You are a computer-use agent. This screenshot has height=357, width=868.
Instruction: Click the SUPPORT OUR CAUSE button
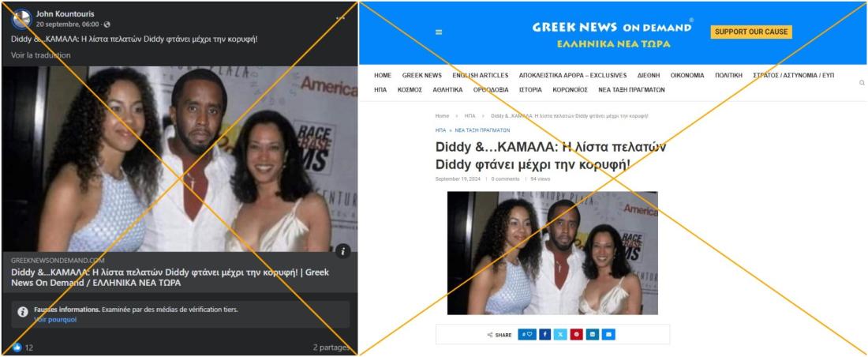[x=751, y=32]
